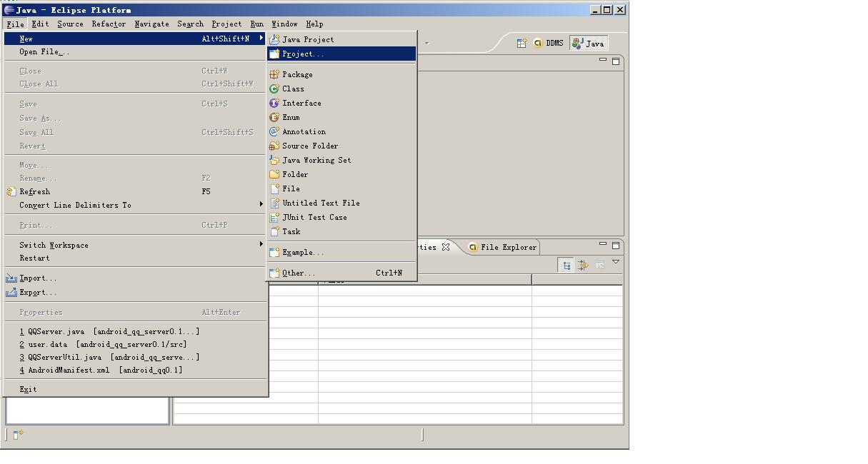Click the Export icon in File menu

11,292
